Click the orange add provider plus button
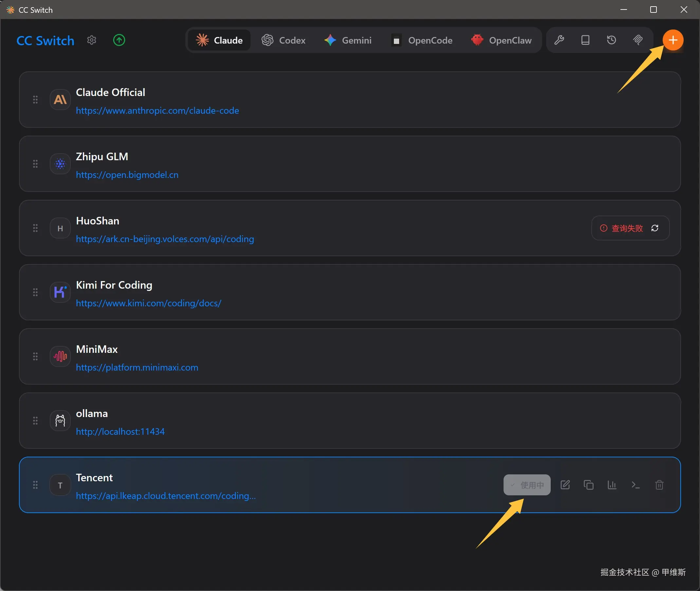 click(x=673, y=40)
